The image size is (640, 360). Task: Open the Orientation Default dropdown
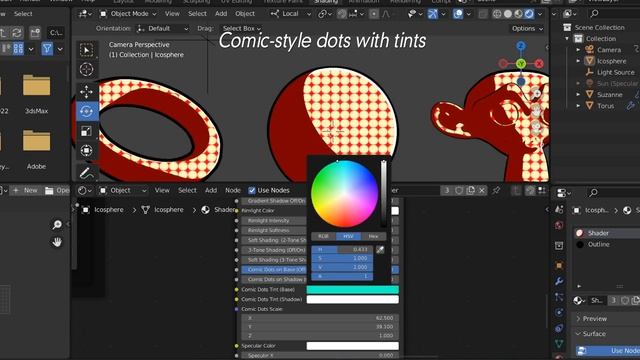162,29
